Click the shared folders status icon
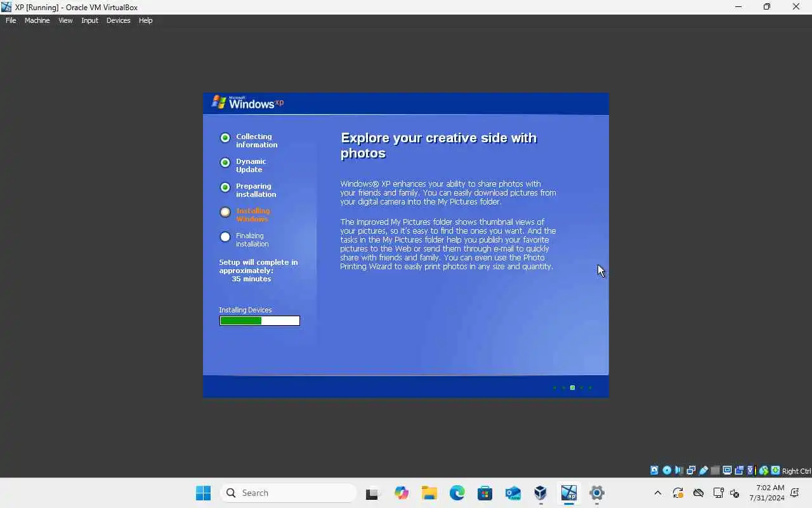The height and width of the screenshot is (508, 812). click(715, 471)
